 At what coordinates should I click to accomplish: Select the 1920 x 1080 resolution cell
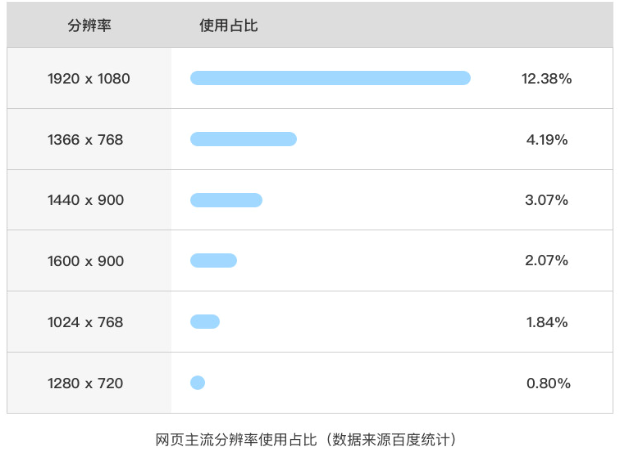pyautogui.click(x=89, y=78)
